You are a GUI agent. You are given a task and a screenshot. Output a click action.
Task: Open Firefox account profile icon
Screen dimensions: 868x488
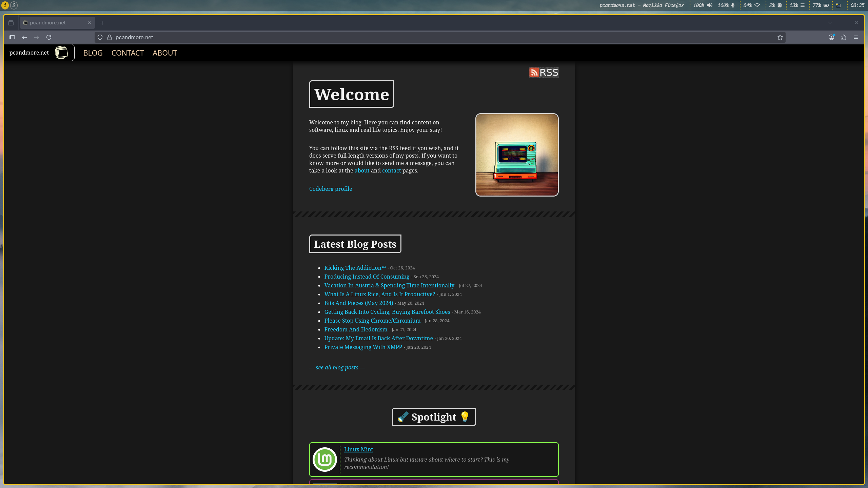click(x=831, y=37)
